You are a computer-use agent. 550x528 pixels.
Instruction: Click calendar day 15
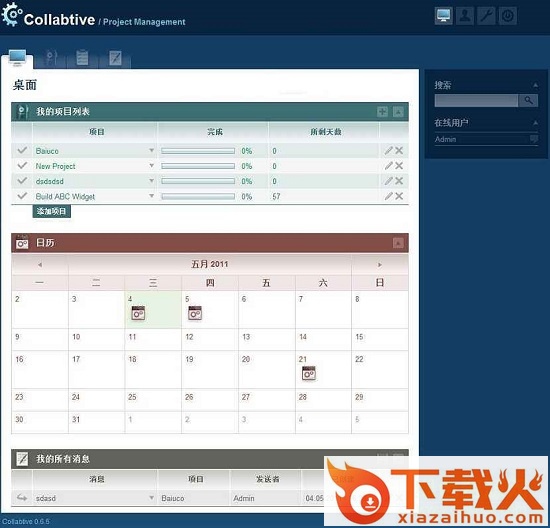[x=380, y=340]
